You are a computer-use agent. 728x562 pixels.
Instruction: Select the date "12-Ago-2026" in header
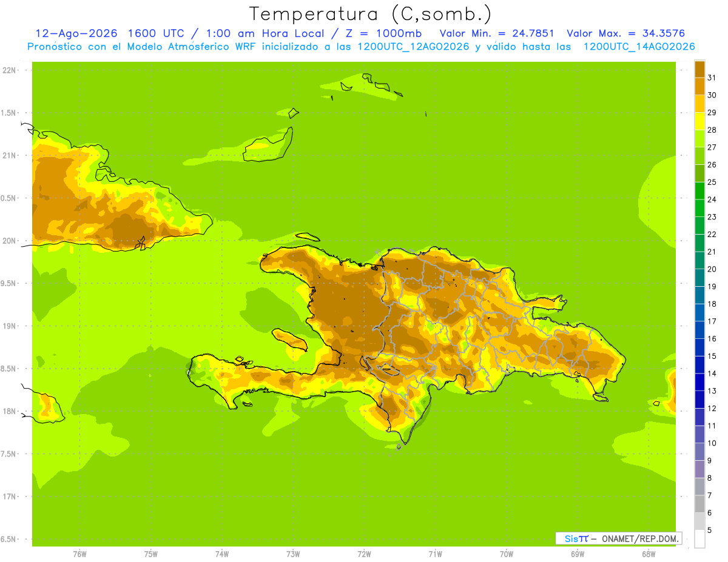pos(76,33)
